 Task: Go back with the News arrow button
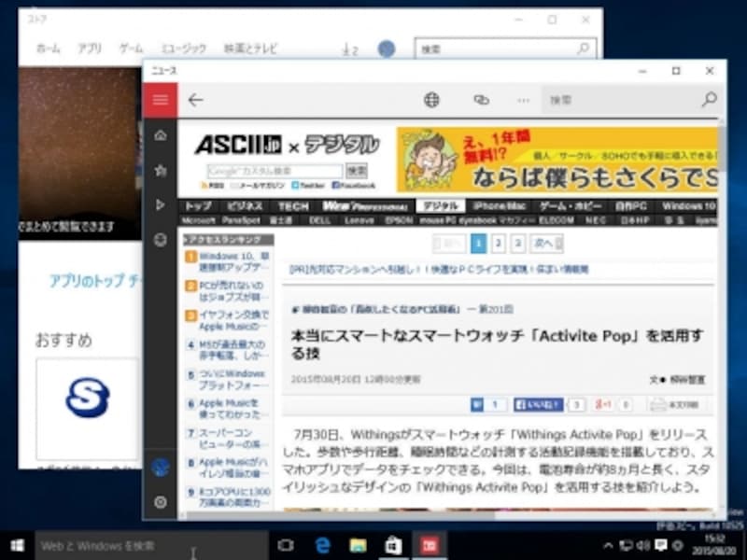pos(195,100)
